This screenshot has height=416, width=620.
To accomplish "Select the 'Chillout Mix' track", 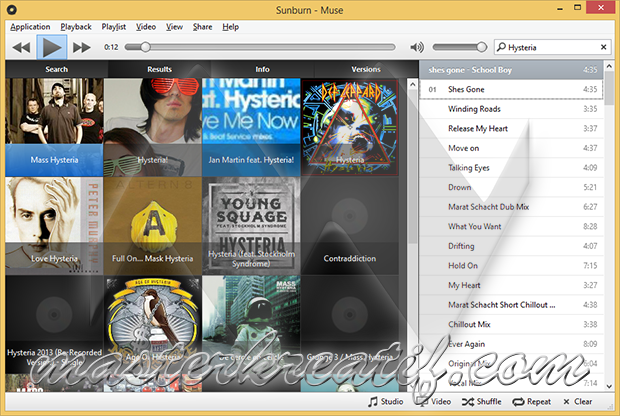I will [511, 324].
